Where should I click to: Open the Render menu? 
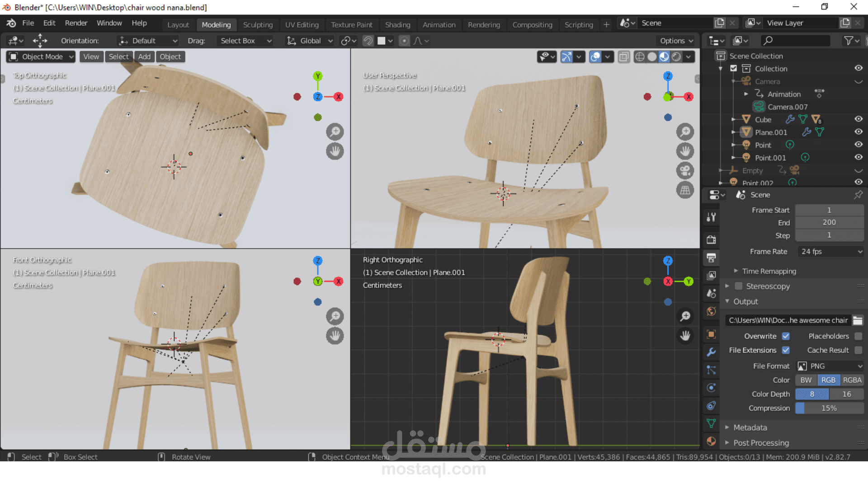tap(76, 23)
